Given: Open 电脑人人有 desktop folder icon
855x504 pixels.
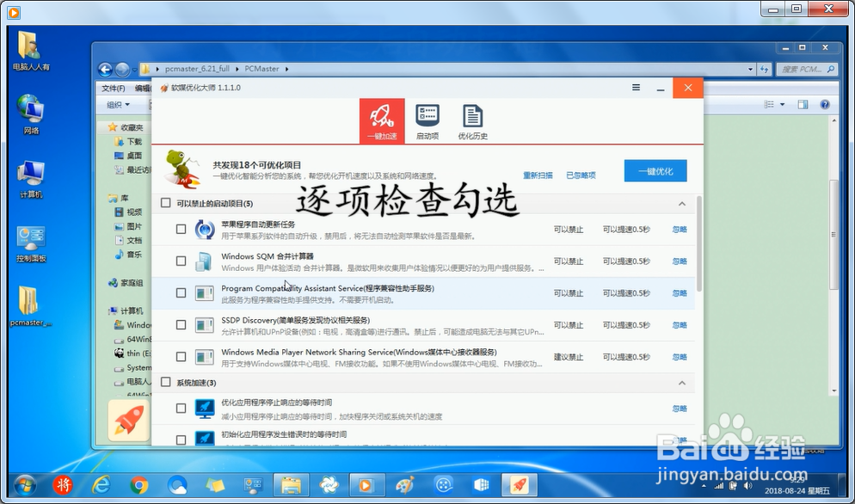Looking at the screenshot, I should tap(31, 52).
